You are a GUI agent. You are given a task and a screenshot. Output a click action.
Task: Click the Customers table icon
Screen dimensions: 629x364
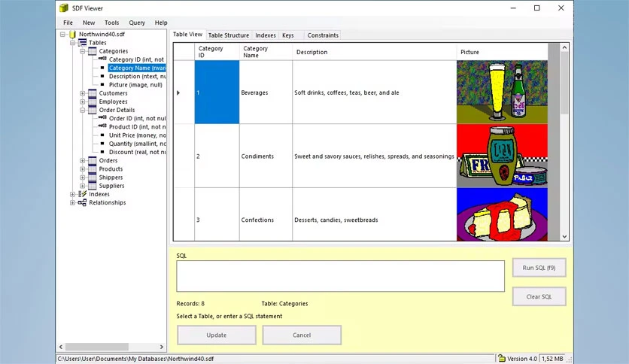coord(93,93)
